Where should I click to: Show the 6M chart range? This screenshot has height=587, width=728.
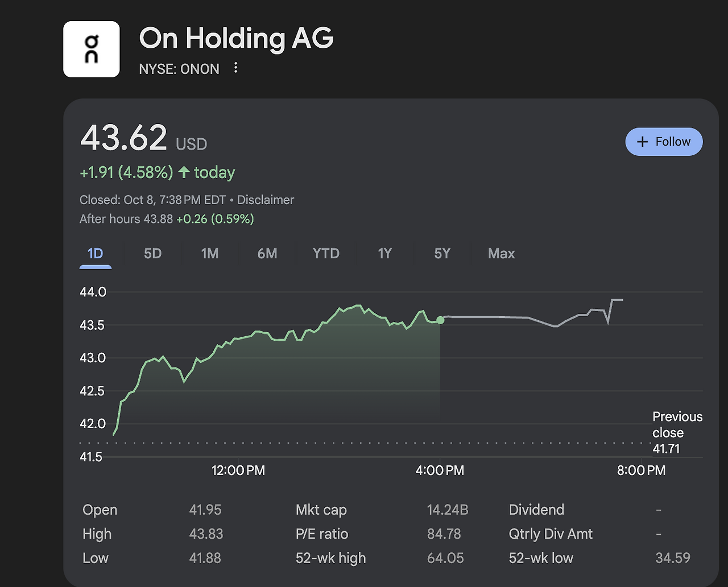(267, 254)
